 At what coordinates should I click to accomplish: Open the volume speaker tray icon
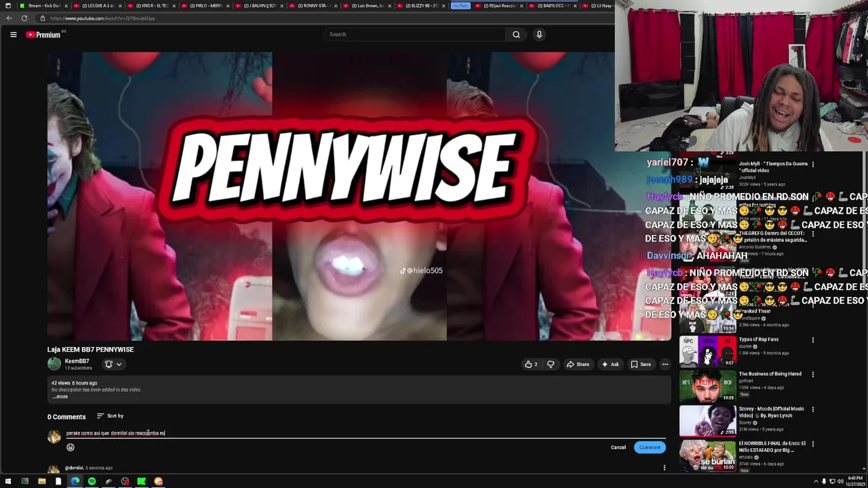pyautogui.click(x=840, y=481)
